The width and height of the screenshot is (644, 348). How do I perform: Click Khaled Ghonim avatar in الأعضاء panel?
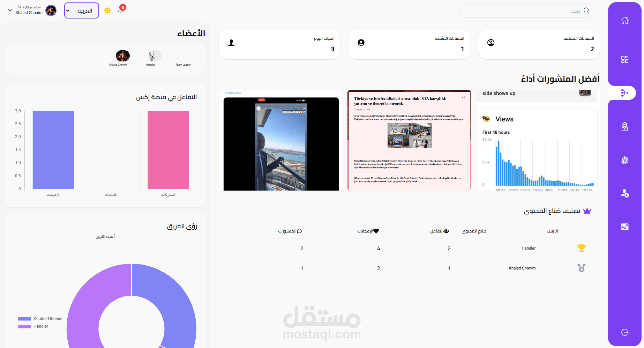coord(123,56)
